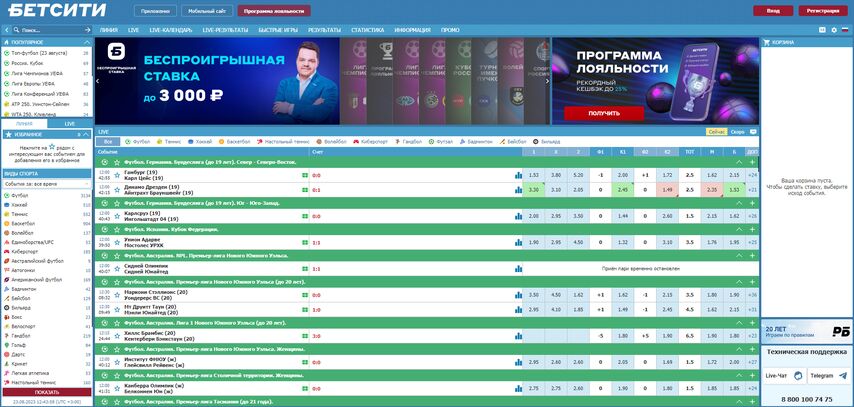Favorite the Динамо Дрезден (19) match star

[117, 190]
